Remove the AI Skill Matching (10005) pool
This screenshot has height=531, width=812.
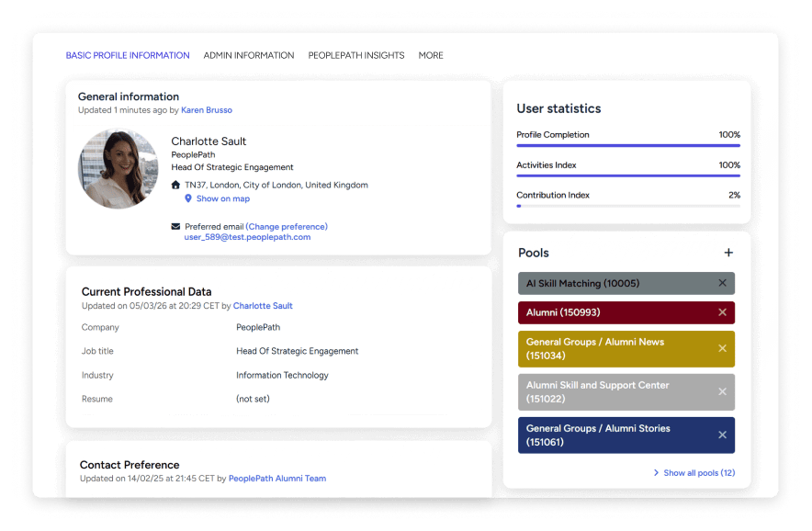pos(720,283)
